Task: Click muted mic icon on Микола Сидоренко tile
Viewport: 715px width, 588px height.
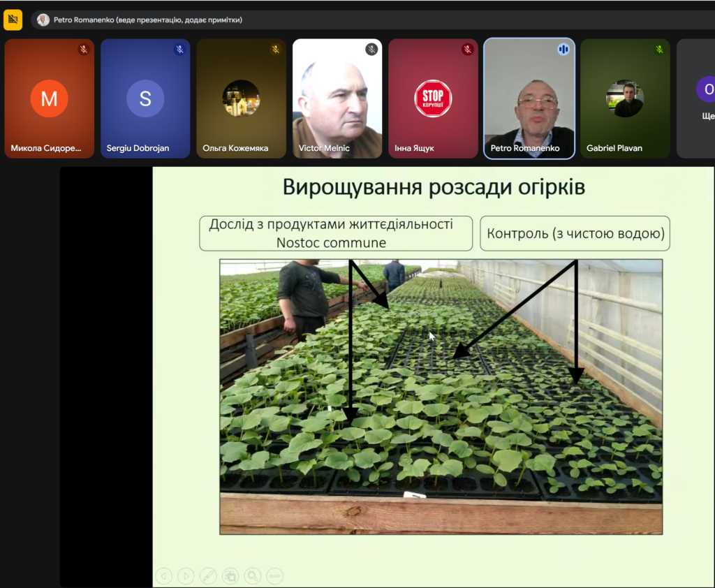Action: pos(83,50)
